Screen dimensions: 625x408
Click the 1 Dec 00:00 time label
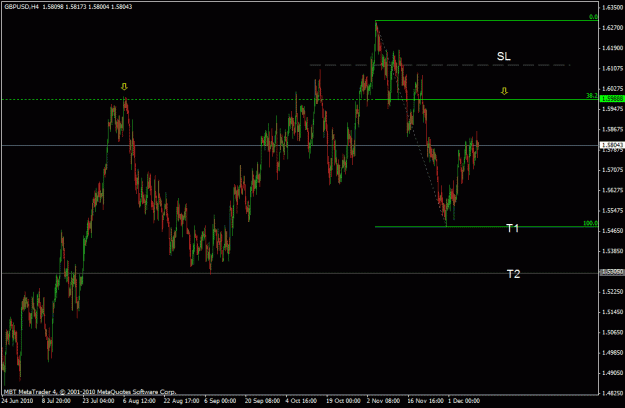(x=464, y=401)
